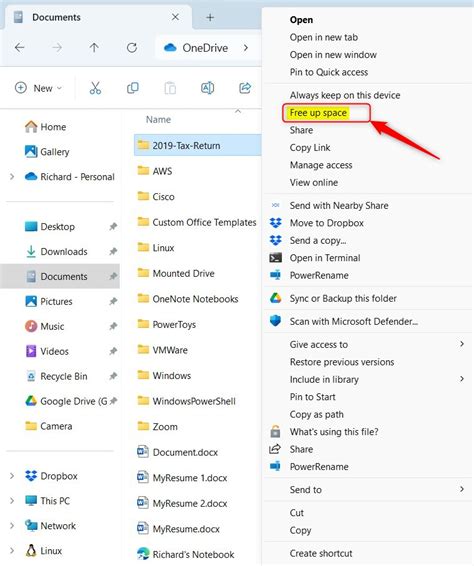Click the Share toolbar icon

[x=245, y=88]
